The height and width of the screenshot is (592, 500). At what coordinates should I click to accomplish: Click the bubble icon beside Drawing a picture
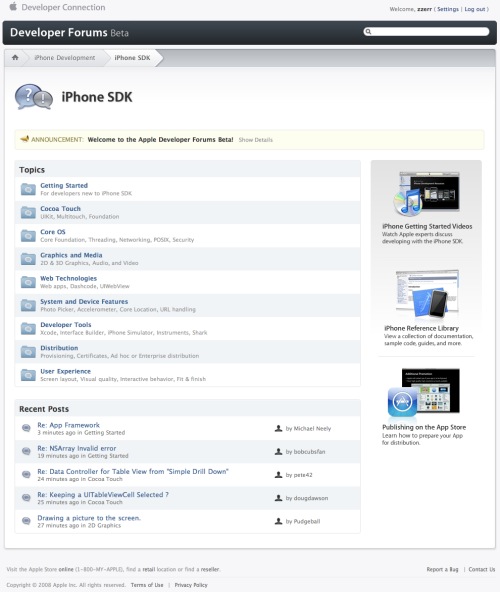click(26, 521)
